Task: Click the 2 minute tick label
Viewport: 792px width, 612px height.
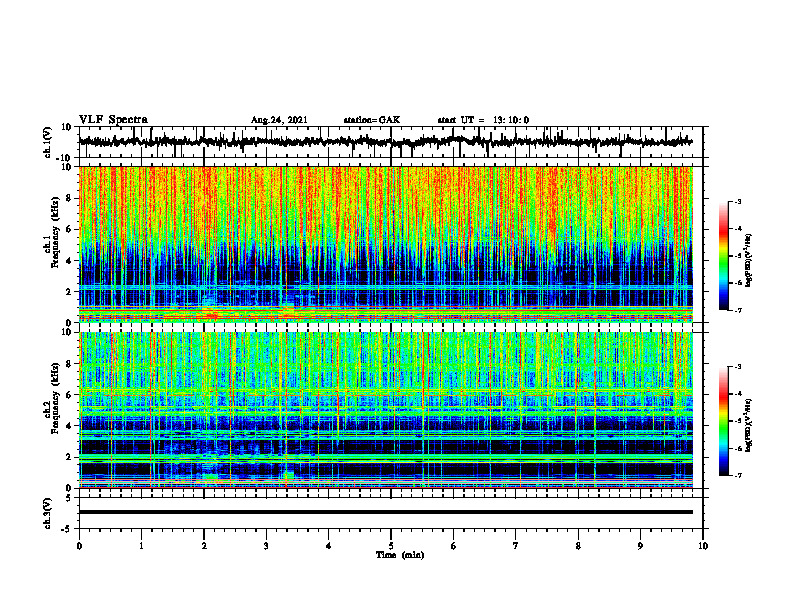Action: [204, 546]
